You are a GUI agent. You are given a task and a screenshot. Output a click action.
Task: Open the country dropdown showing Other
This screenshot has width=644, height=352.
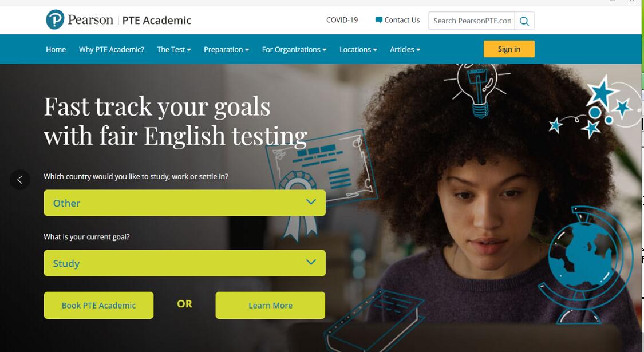pos(185,203)
